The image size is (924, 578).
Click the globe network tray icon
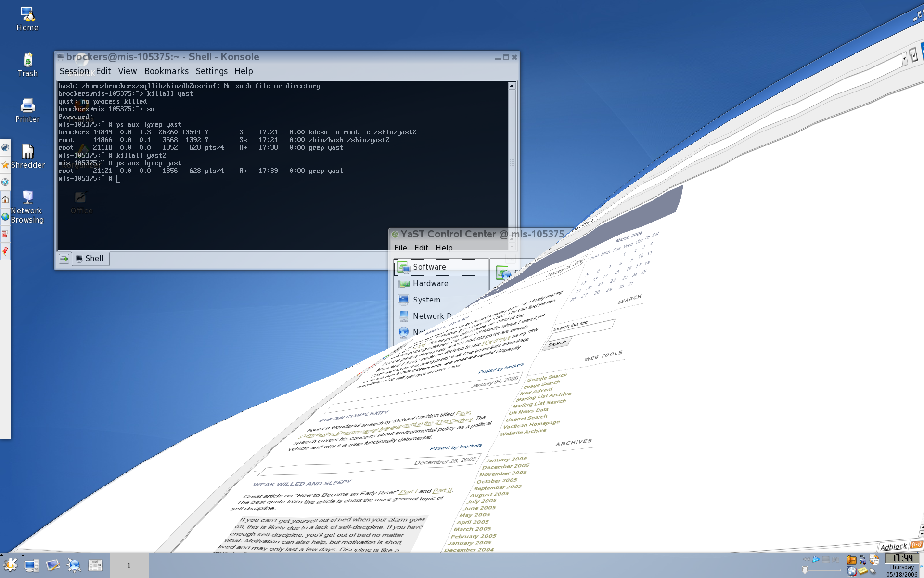coord(852,571)
